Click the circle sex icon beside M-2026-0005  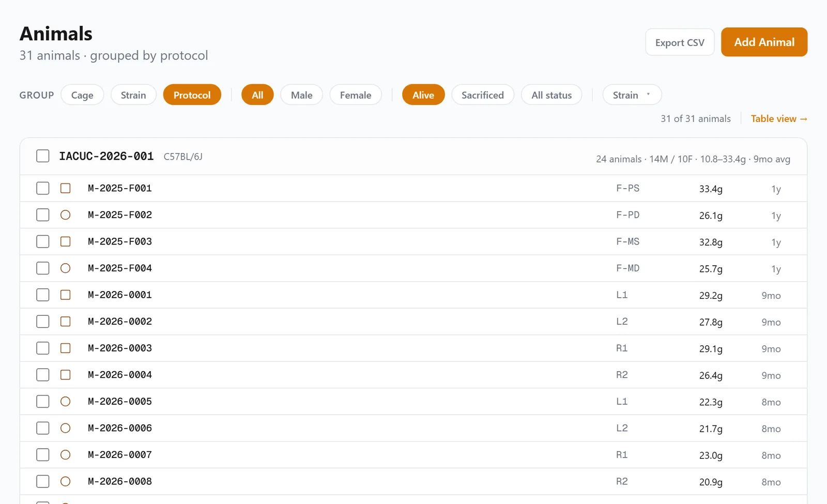[65, 402]
